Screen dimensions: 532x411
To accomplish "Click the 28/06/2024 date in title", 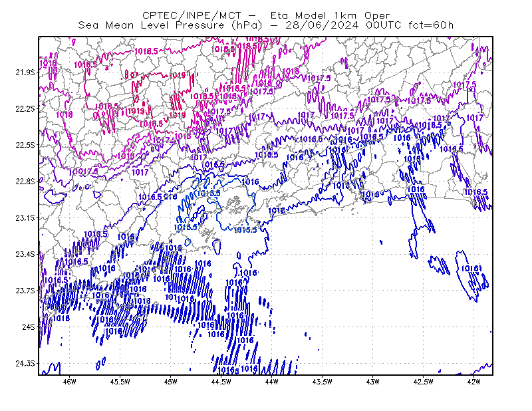I will click(x=322, y=25).
